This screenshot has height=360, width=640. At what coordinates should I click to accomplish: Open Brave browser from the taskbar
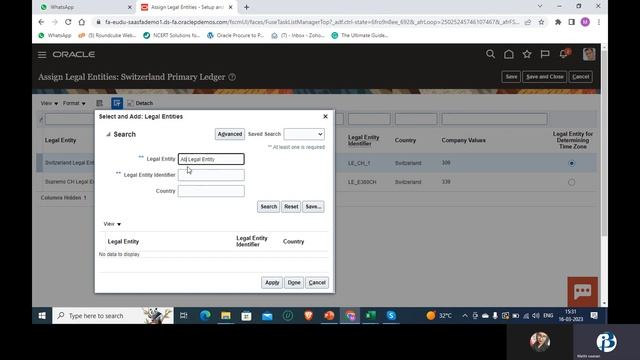[309, 316]
